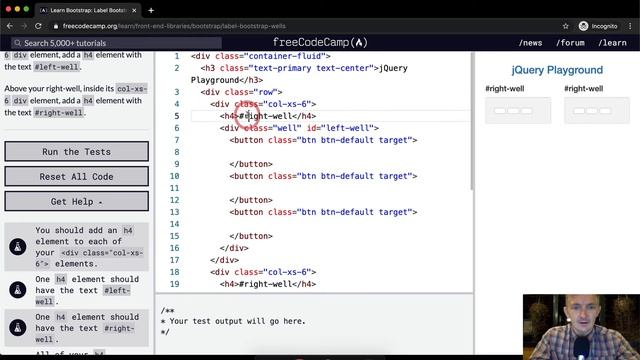
Task: Click the webcam video thumbnail
Action: [x=581, y=327]
